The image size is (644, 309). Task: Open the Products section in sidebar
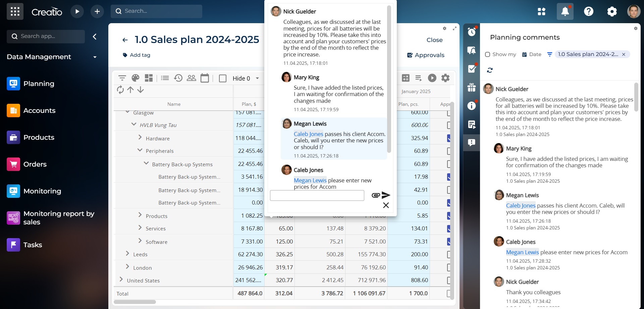[31, 137]
